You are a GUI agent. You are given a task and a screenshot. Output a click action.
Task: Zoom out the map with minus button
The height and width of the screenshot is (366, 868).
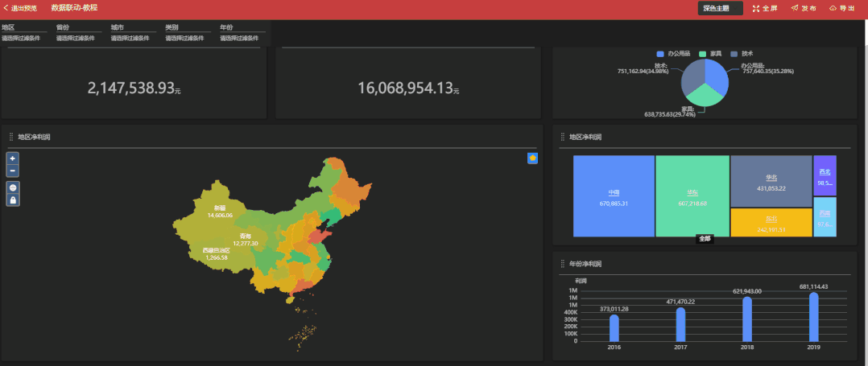13,171
